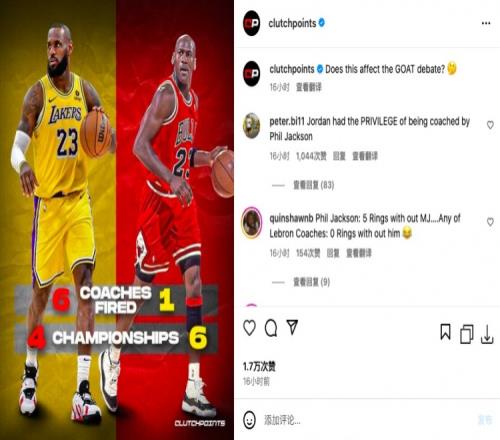
Task: Click the clutchpoints header avatar
Action: (x=252, y=23)
